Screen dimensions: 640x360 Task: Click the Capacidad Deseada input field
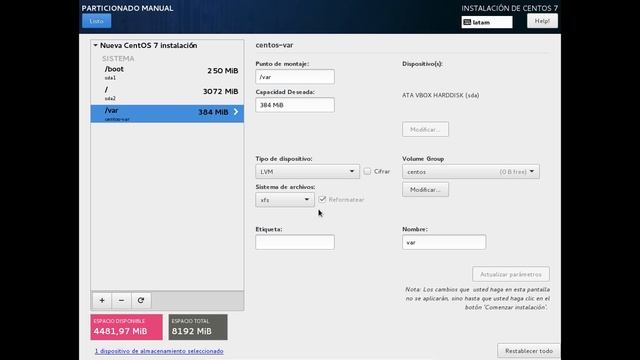pos(295,105)
